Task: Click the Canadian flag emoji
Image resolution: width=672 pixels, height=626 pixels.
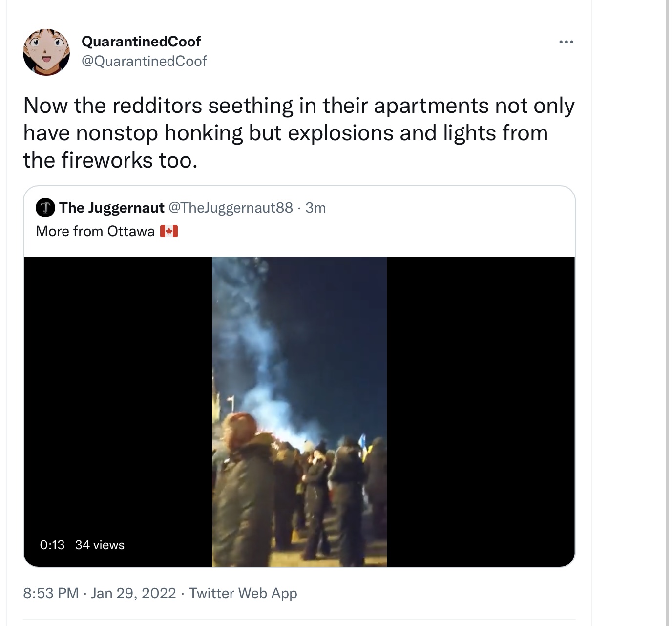Action: pyautogui.click(x=169, y=231)
